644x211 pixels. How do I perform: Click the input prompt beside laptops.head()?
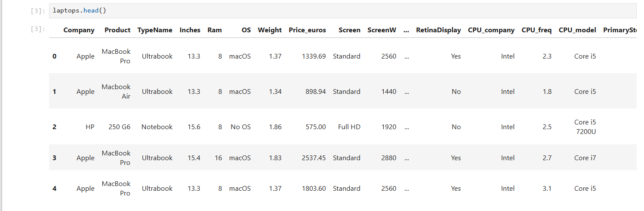click(38, 11)
